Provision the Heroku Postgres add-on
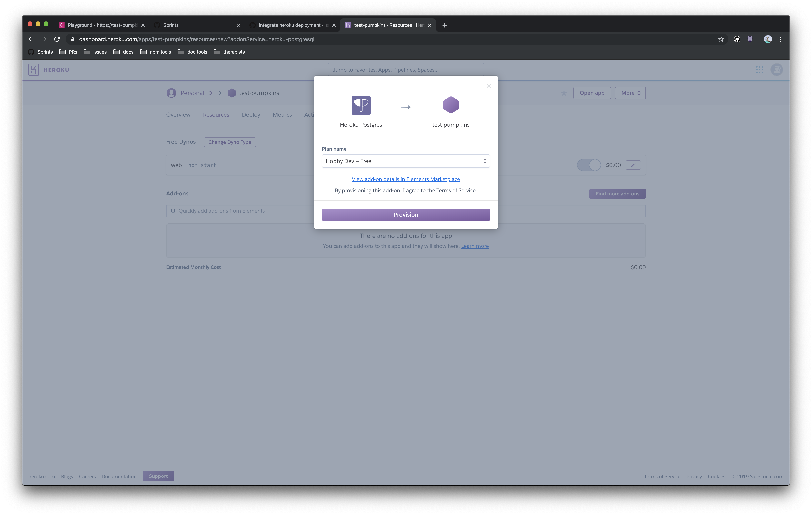Screen dimensions: 812x515 click(406, 214)
